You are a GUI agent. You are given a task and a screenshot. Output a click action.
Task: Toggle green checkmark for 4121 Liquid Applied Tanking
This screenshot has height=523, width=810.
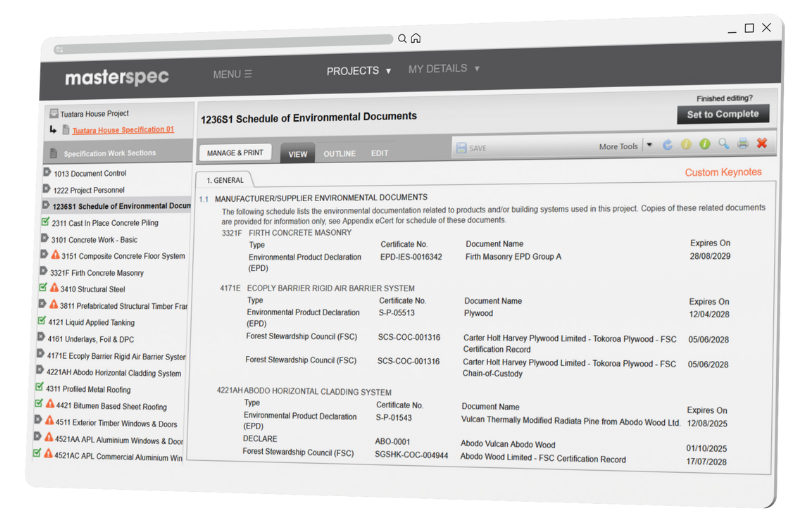(x=42, y=321)
